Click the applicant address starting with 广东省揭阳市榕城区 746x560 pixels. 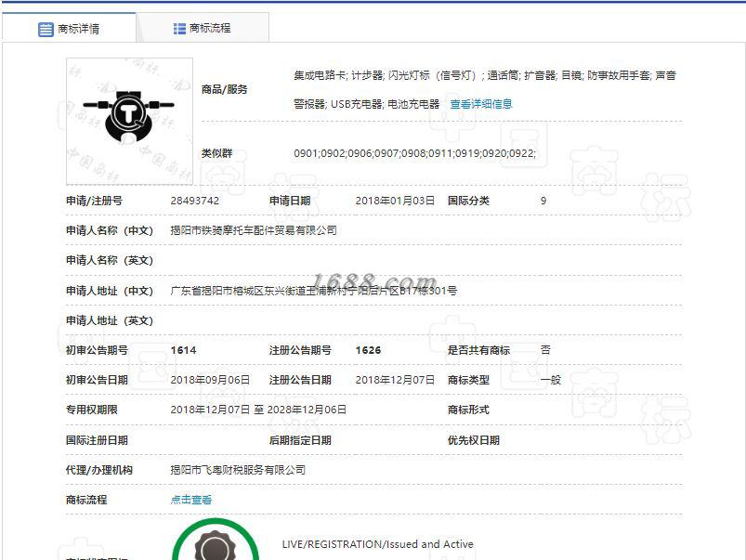point(313,291)
